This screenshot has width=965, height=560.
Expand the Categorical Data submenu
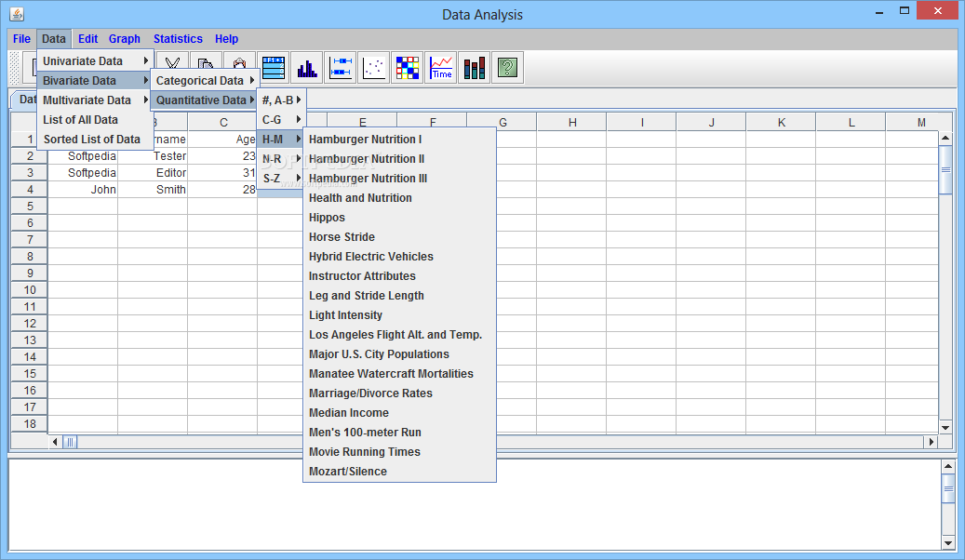pos(205,81)
